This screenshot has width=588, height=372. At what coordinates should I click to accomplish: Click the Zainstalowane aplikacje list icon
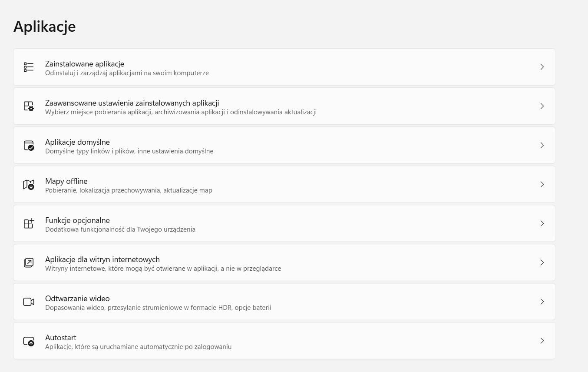[x=29, y=67]
